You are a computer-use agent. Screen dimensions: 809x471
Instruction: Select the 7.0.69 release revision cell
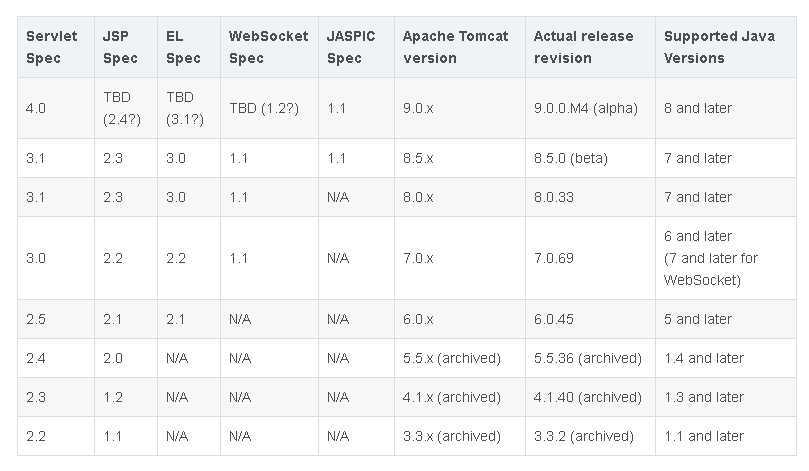(591, 258)
